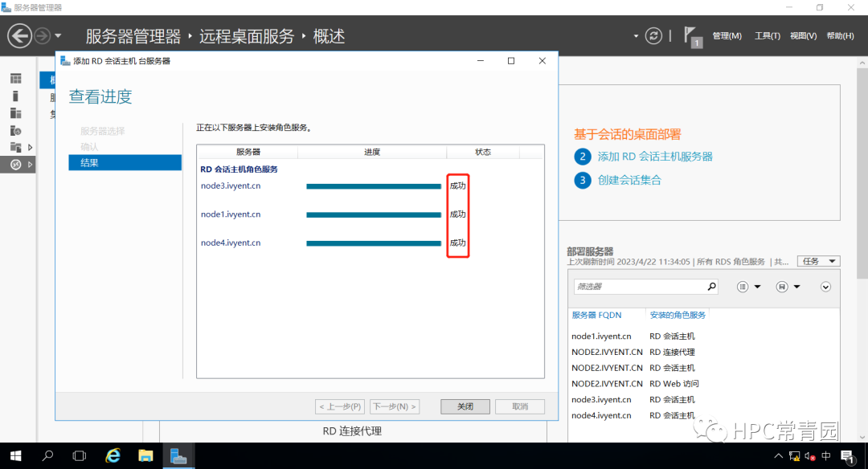Select the NODE2.IVYENT.CN RD Web 访问 row
The width and height of the screenshot is (868, 469).
703,384
